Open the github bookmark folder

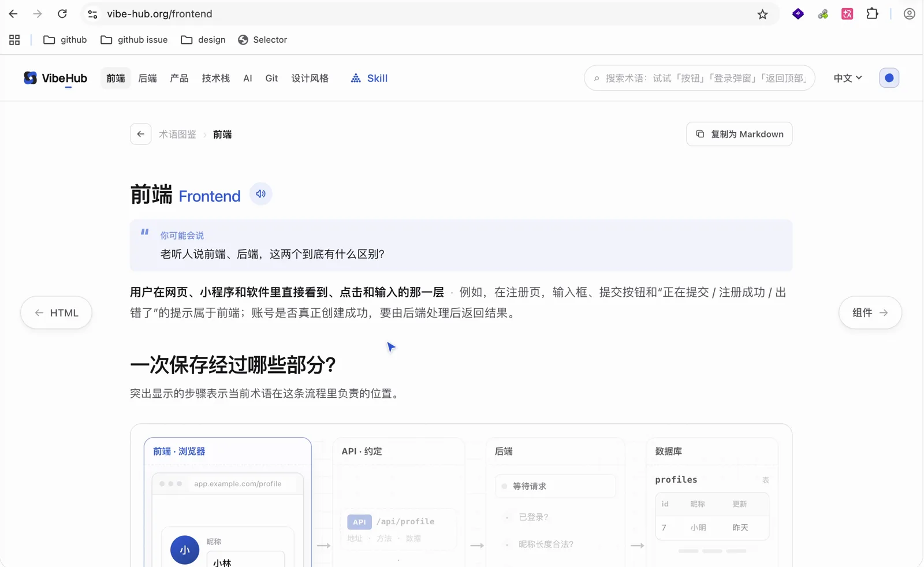[x=65, y=40]
